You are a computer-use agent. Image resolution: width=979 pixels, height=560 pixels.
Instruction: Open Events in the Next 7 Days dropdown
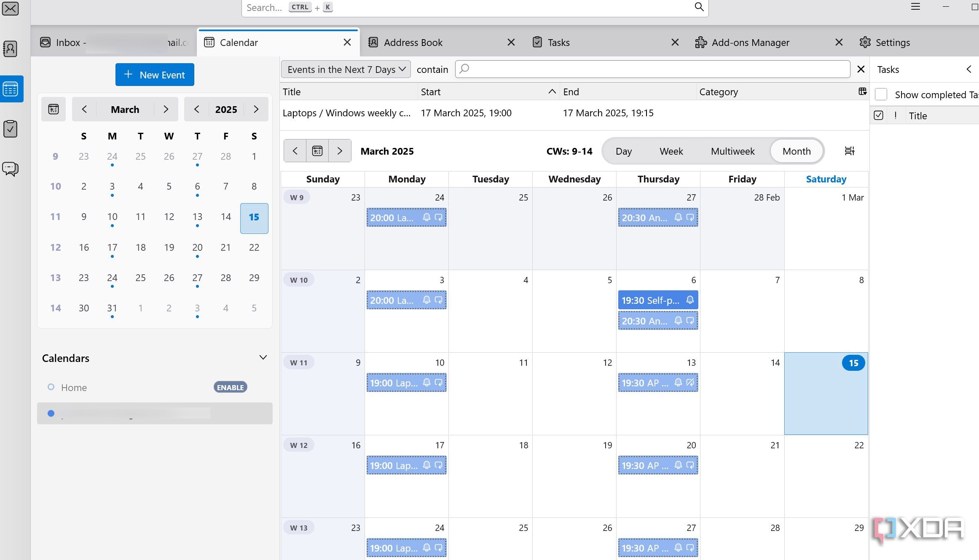346,70
